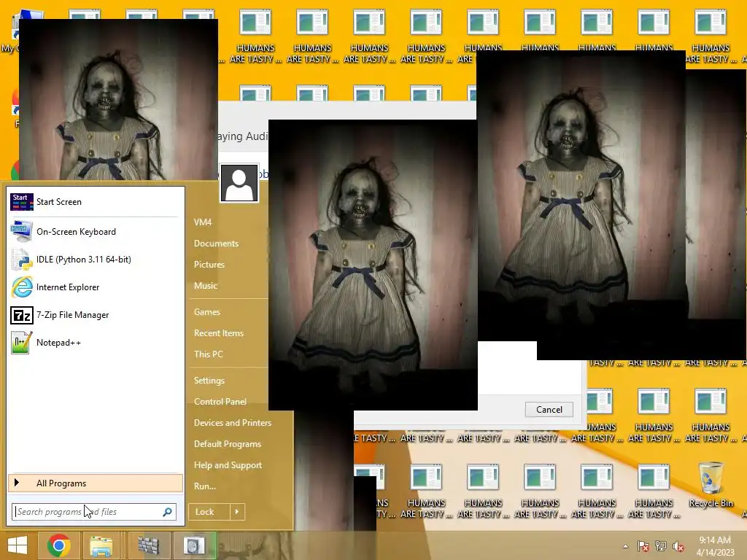Viewport: 747px width, 560px height.
Task: Open Start Screen from the start menu
Action: click(96, 202)
